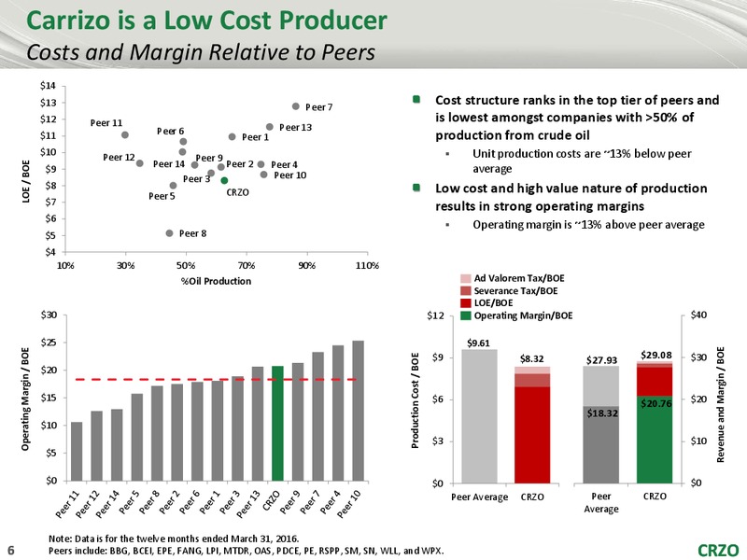Click the $8.32 data label
The image size is (747, 560).
(531, 359)
